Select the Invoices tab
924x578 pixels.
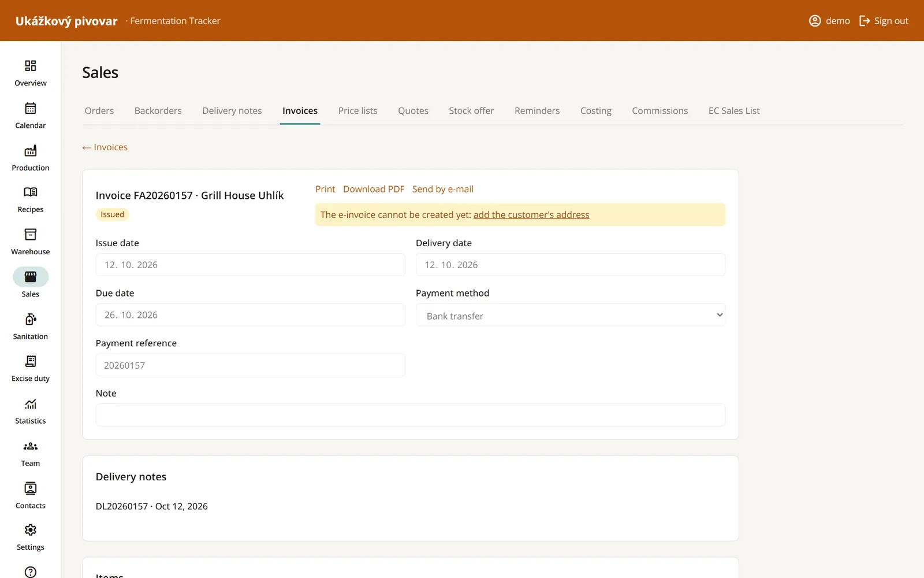[x=300, y=111]
